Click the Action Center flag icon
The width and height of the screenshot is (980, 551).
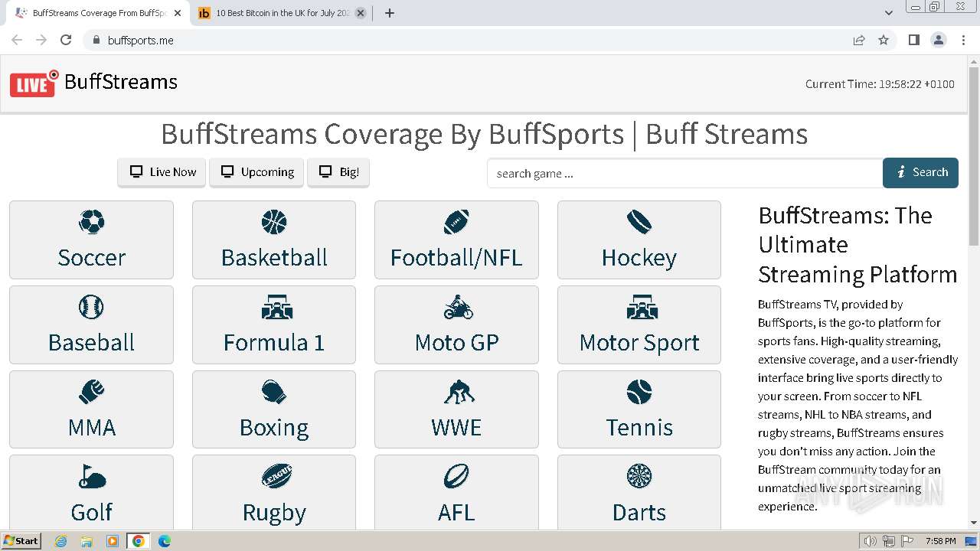click(907, 541)
